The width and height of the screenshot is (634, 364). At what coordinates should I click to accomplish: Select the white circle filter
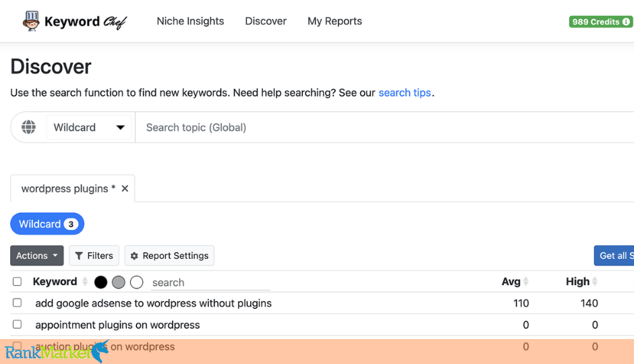pos(137,282)
